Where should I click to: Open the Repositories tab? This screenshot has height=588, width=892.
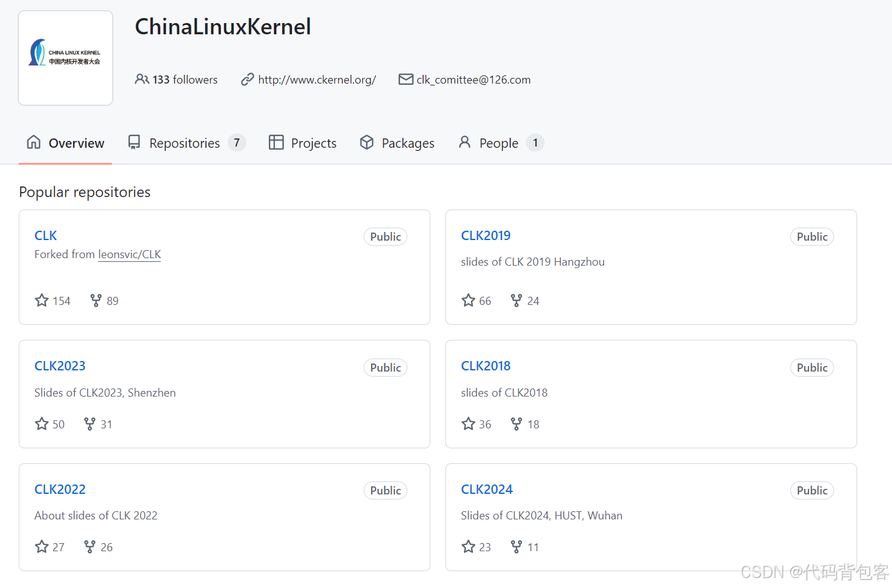point(187,143)
